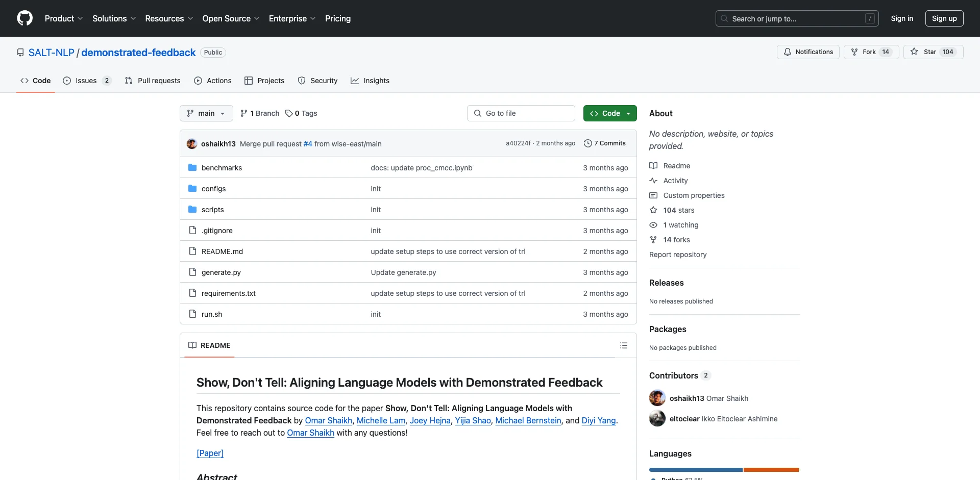
Task: Click the book icon beside Readme
Action: [653, 166]
